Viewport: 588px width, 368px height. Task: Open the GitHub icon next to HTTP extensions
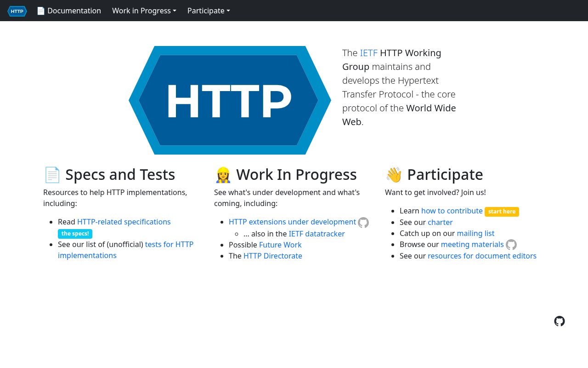(363, 222)
